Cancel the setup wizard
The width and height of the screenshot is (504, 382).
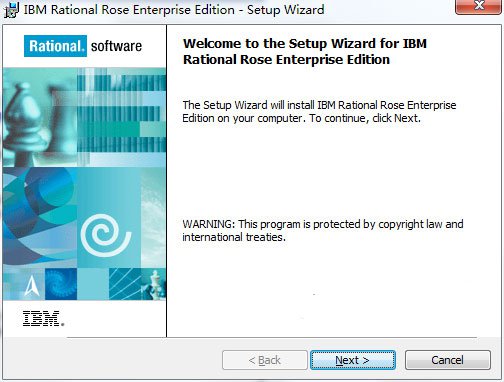(x=448, y=360)
